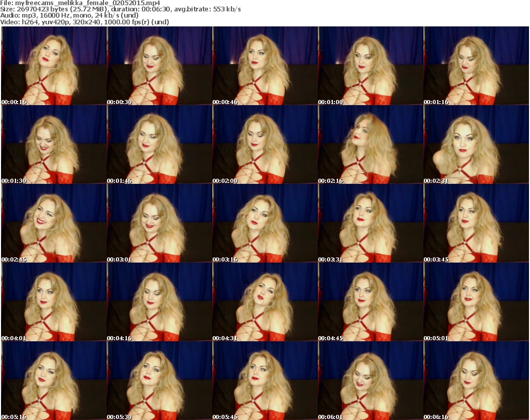
Task: Click the File name header line
Action: click(x=80, y=3)
